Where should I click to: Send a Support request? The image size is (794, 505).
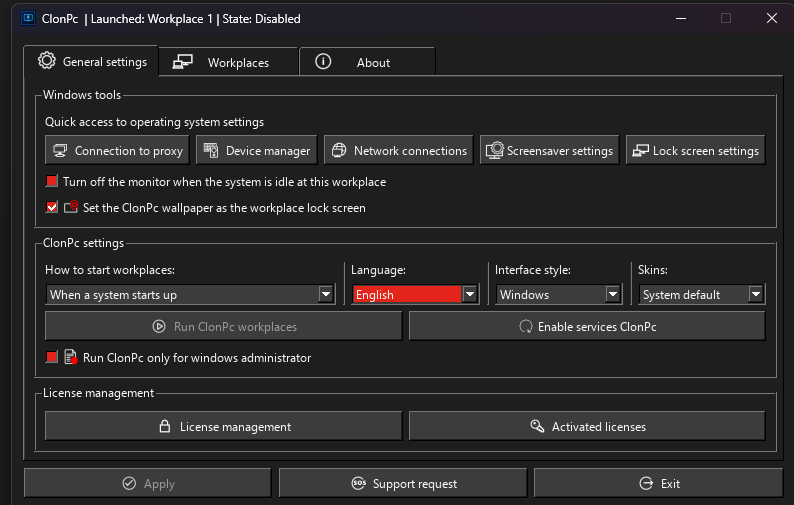pos(403,483)
